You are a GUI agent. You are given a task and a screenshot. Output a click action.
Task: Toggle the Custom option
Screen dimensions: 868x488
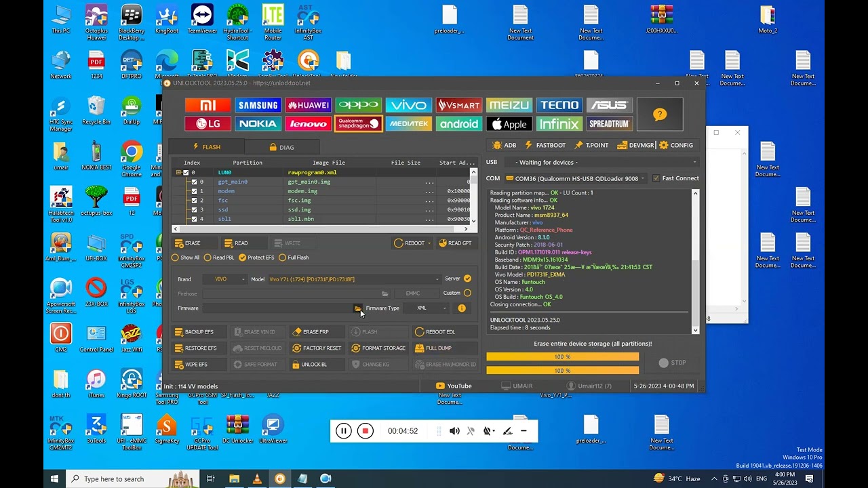point(467,293)
